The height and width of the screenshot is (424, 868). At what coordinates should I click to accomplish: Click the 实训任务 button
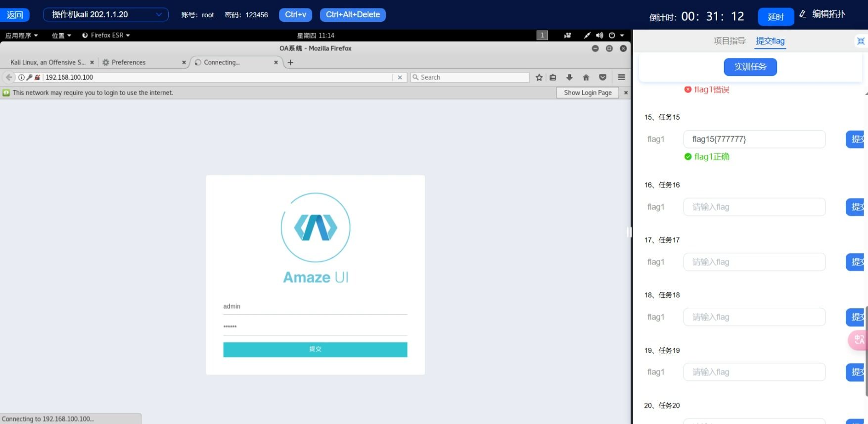pos(750,67)
